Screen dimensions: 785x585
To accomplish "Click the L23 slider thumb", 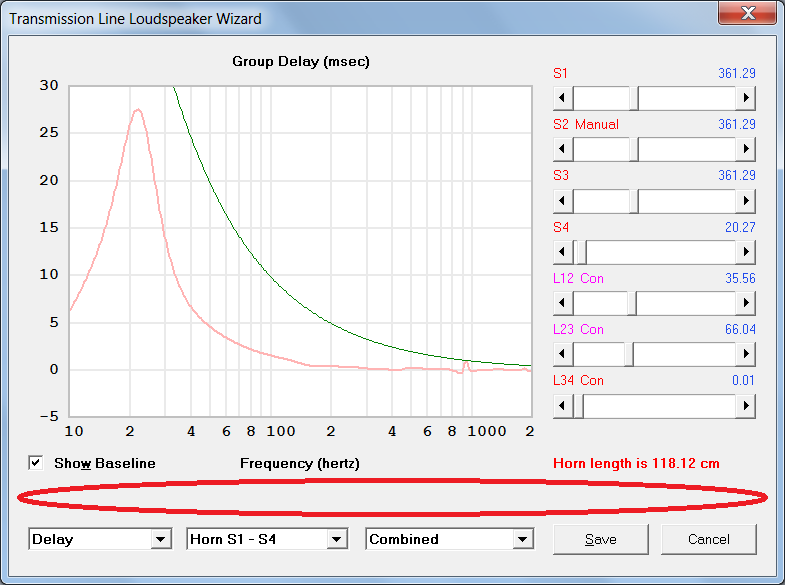I will click(x=629, y=354).
